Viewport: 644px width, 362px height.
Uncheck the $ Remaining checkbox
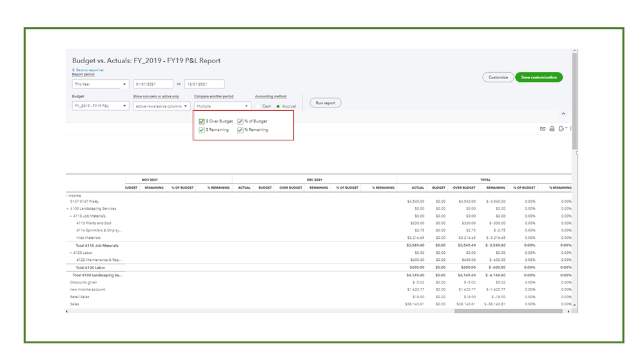point(202,130)
